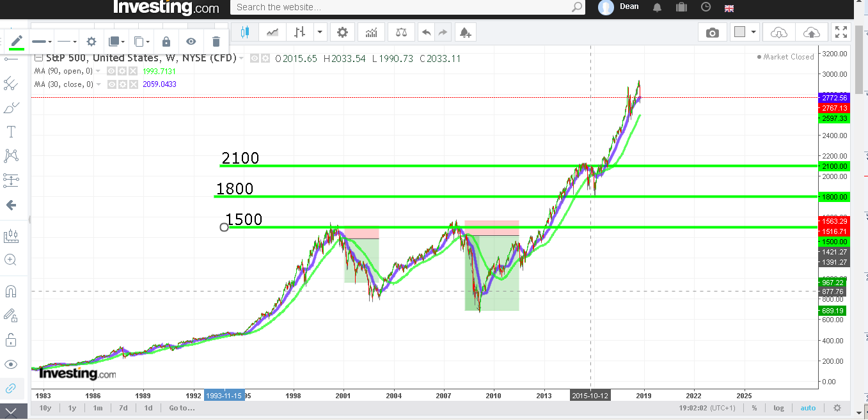The image size is (868, 420).
Task: Open chart properties gear in top toolbar
Action: pyautogui.click(x=343, y=32)
